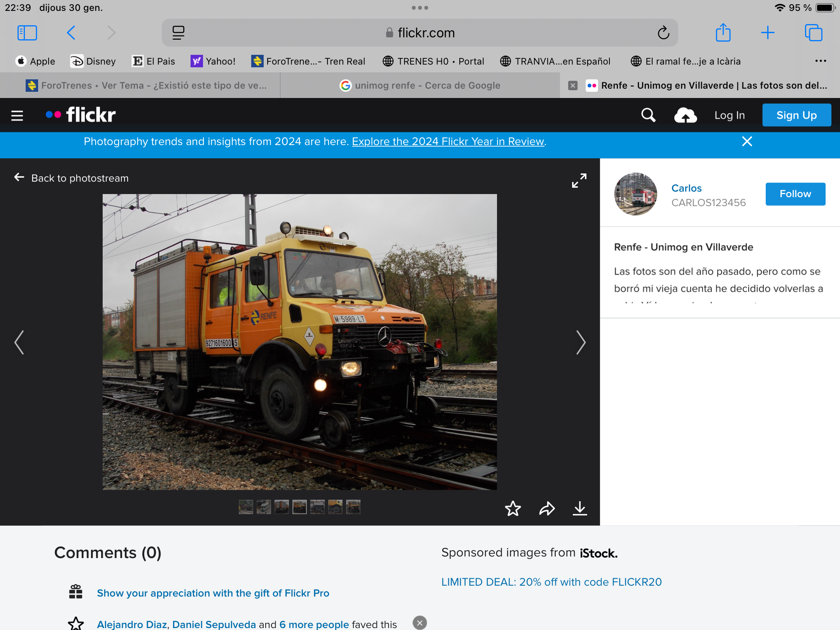This screenshot has width=840, height=630.
Task: Expand photo to fullscreen view
Action: tap(579, 180)
